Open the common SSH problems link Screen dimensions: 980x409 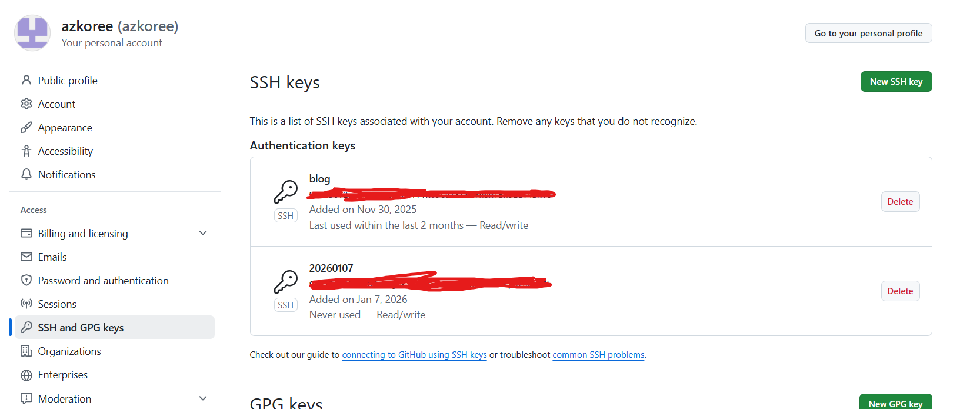pyautogui.click(x=598, y=355)
